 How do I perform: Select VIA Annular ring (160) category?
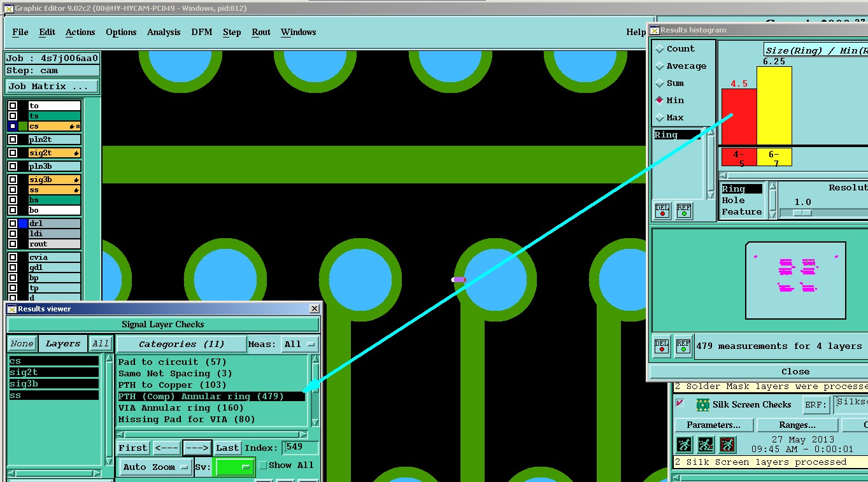click(211, 408)
